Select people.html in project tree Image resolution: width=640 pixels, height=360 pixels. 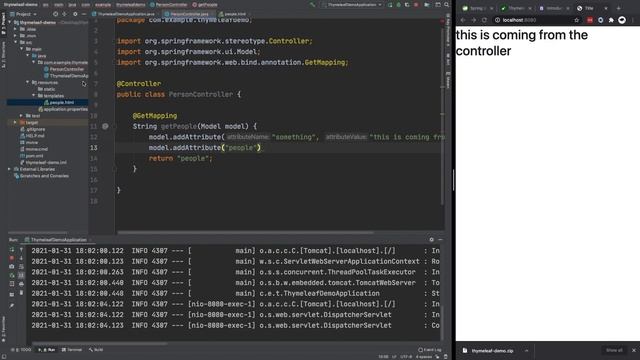click(x=61, y=102)
